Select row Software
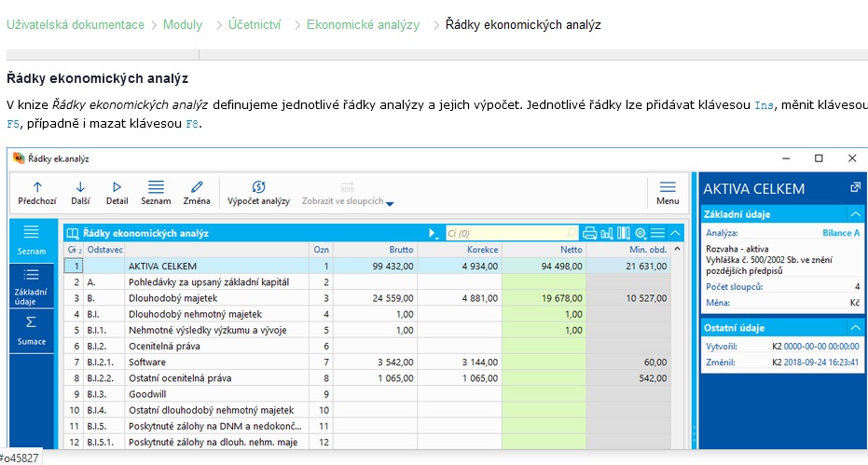 [x=367, y=362]
